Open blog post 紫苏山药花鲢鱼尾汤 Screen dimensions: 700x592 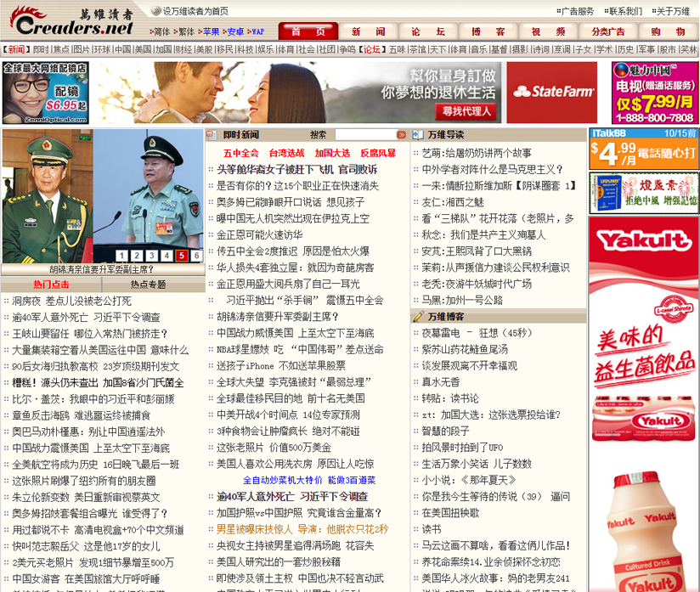point(465,350)
